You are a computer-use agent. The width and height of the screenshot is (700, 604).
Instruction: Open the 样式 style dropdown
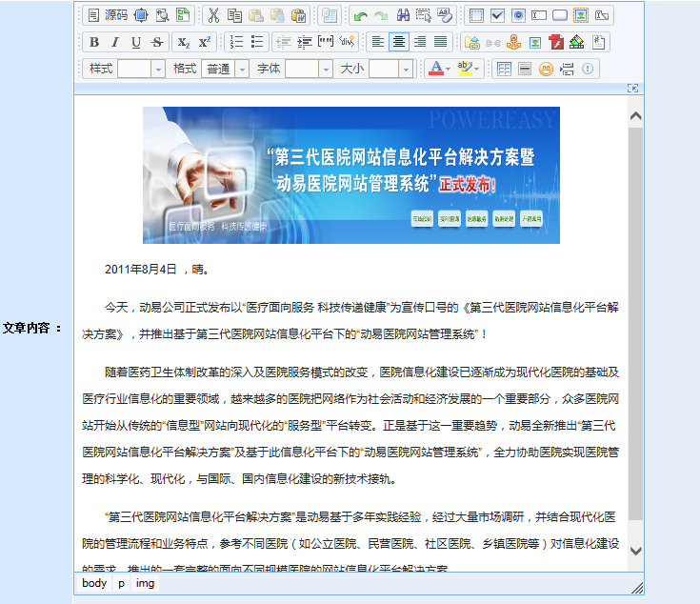158,69
